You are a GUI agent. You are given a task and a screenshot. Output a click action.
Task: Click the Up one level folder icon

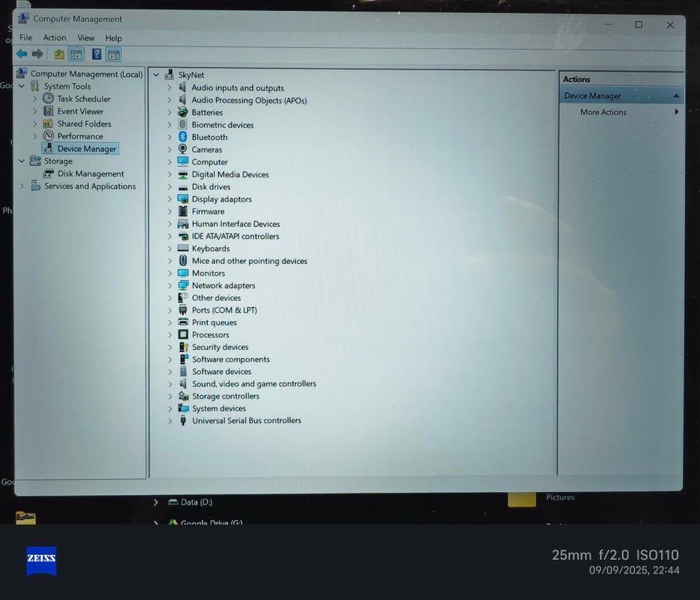[59, 55]
